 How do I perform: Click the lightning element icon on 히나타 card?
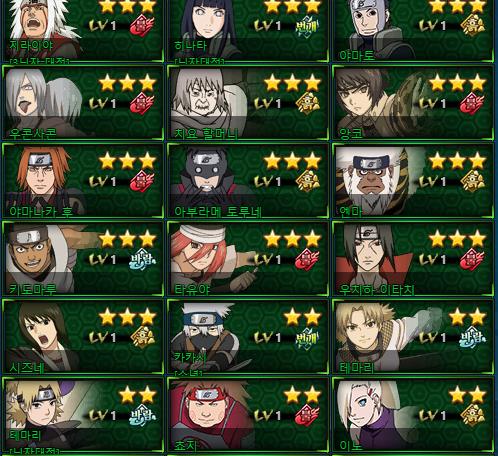click(307, 26)
